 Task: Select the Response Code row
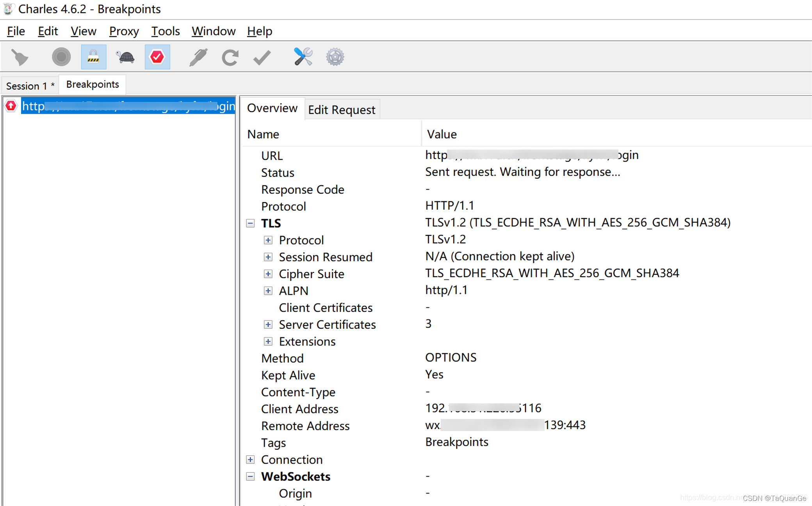pos(527,189)
